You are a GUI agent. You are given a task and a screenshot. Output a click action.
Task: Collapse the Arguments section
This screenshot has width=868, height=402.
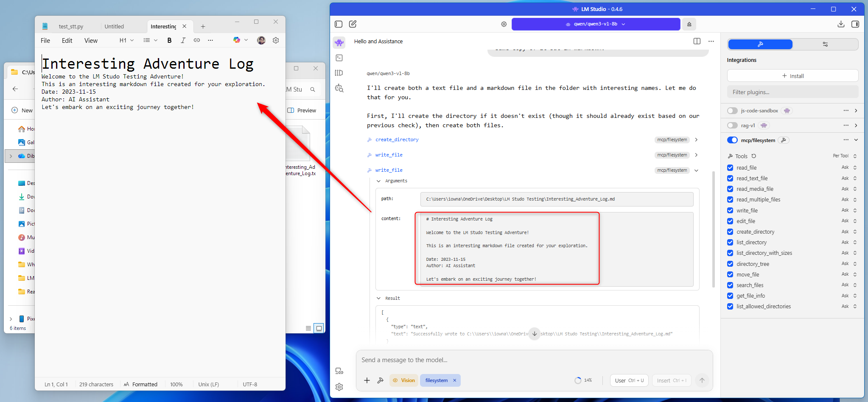click(x=379, y=181)
